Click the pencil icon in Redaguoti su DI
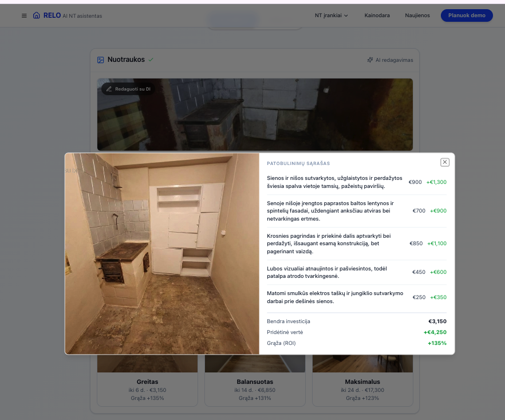 point(109,89)
